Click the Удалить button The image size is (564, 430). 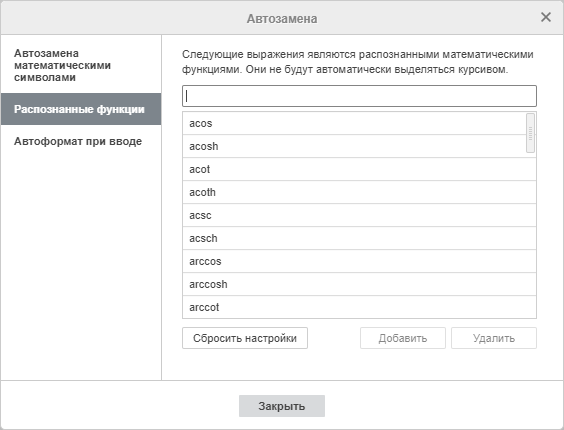494,338
